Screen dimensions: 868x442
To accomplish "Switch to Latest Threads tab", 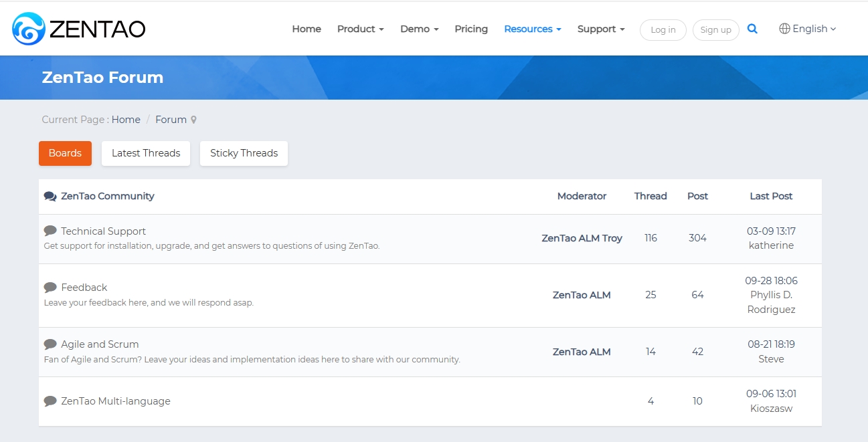I will point(146,153).
